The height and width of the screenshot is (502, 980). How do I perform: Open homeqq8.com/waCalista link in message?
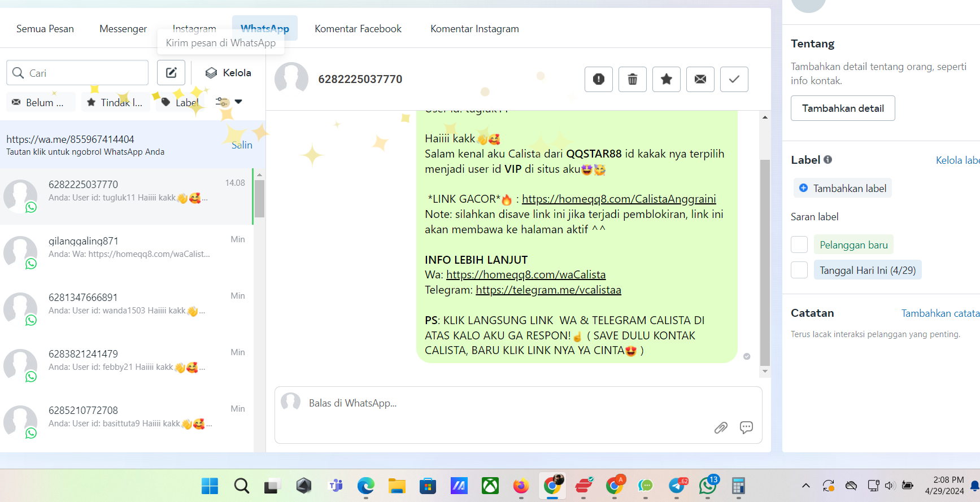pos(526,274)
